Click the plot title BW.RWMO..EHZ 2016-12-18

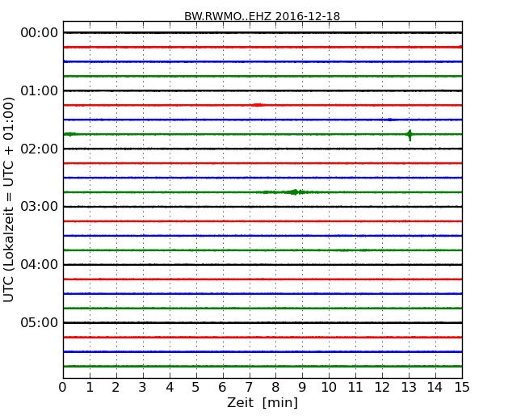[x=262, y=16]
